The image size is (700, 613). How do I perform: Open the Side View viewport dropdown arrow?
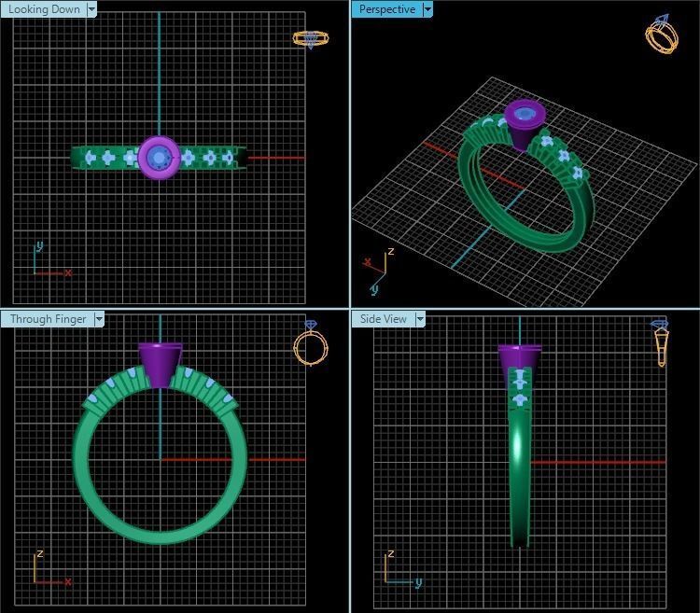[420, 319]
